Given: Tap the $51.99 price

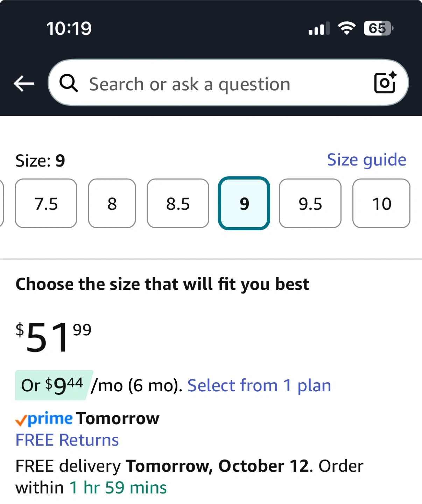Looking at the screenshot, I should 54,336.
